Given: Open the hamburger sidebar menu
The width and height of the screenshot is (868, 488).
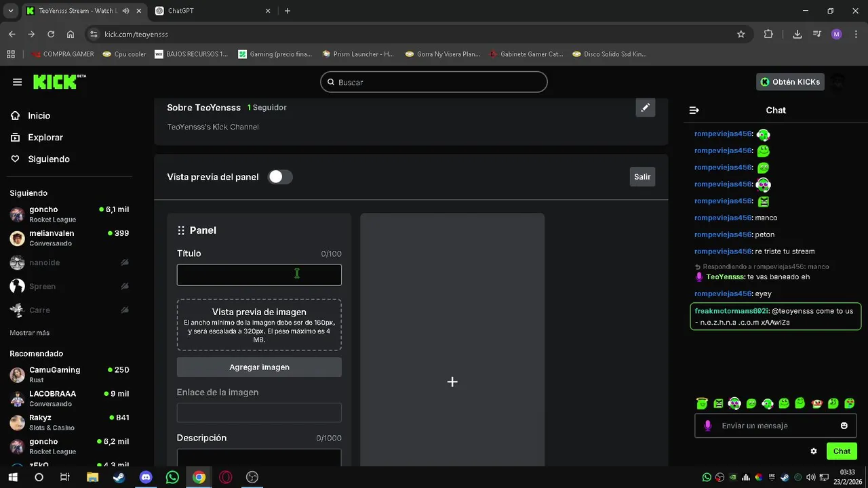Looking at the screenshot, I should tap(17, 82).
